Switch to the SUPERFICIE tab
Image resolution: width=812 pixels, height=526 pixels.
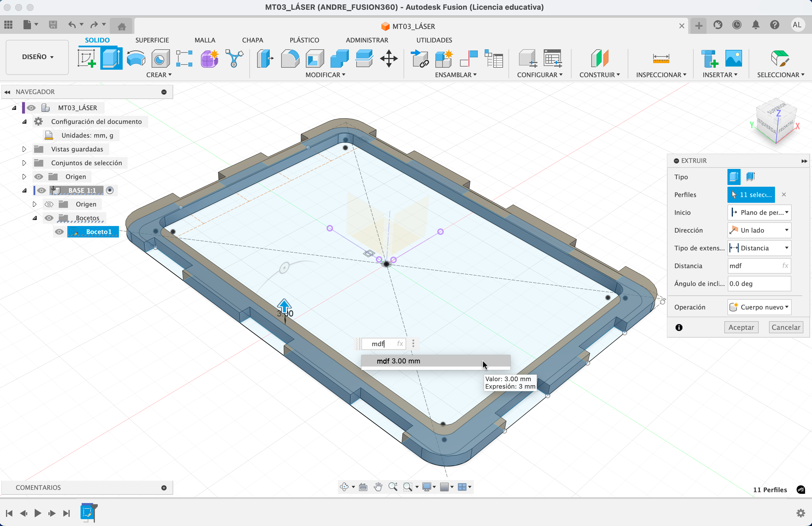click(152, 40)
